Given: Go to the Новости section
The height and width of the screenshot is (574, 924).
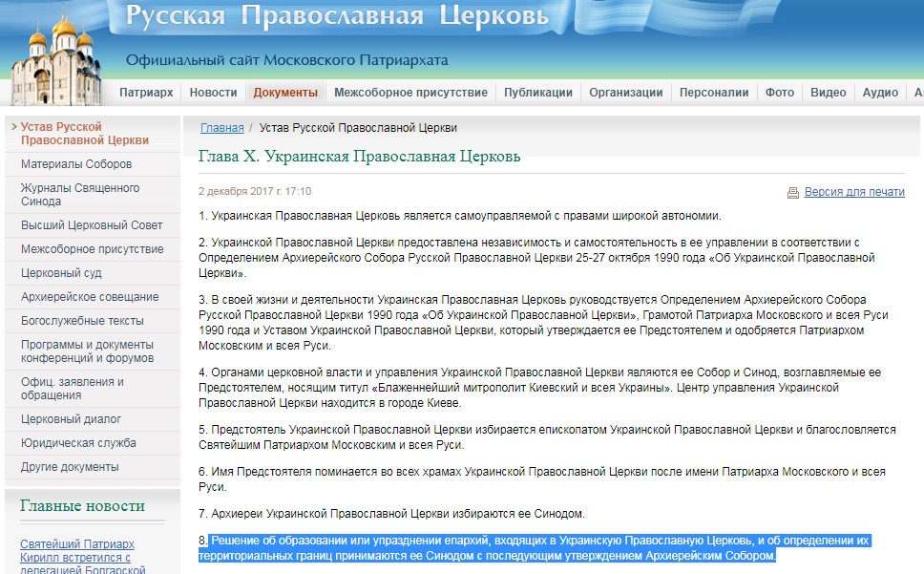Looking at the screenshot, I should tap(213, 93).
